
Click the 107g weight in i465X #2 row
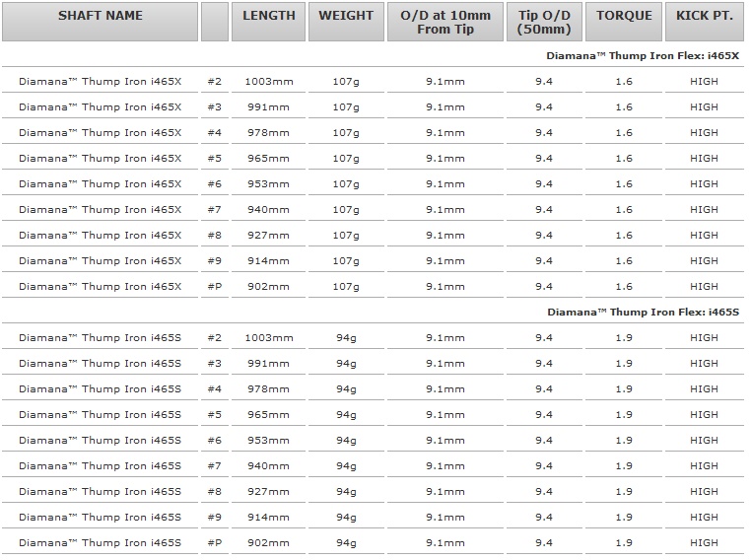pyautogui.click(x=346, y=82)
